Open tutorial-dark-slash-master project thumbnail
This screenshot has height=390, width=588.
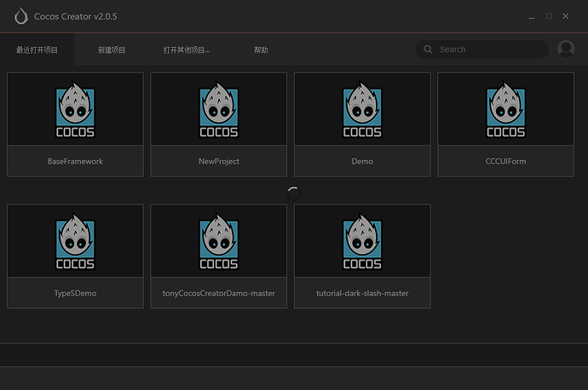coord(362,241)
